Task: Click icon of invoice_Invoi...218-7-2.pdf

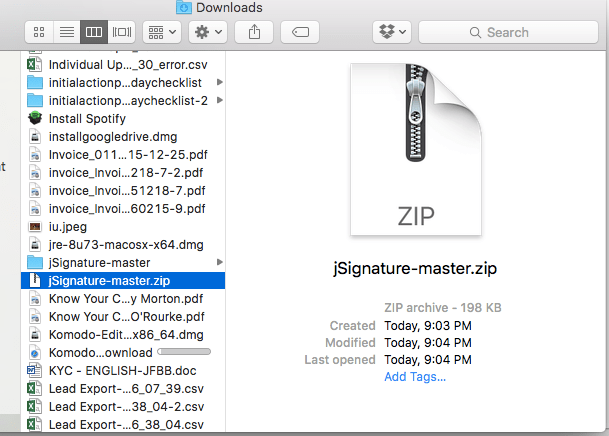Action: (x=35, y=172)
